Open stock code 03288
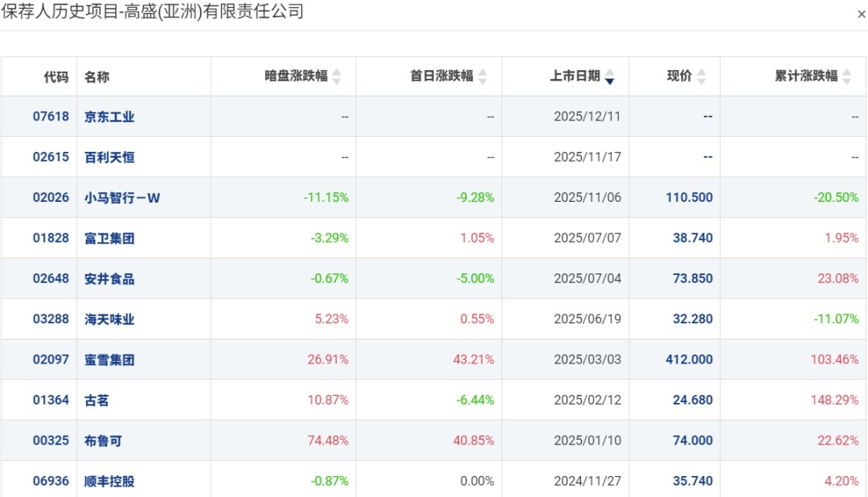This screenshot has width=868, height=497. pos(51,318)
